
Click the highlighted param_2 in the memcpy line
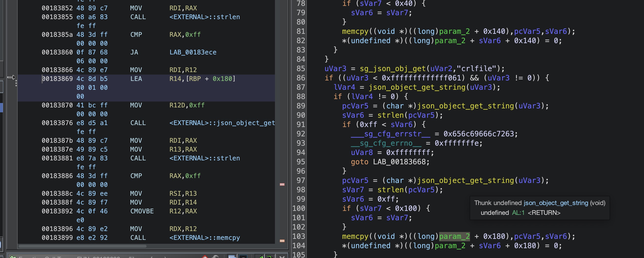tap(454, 236)
